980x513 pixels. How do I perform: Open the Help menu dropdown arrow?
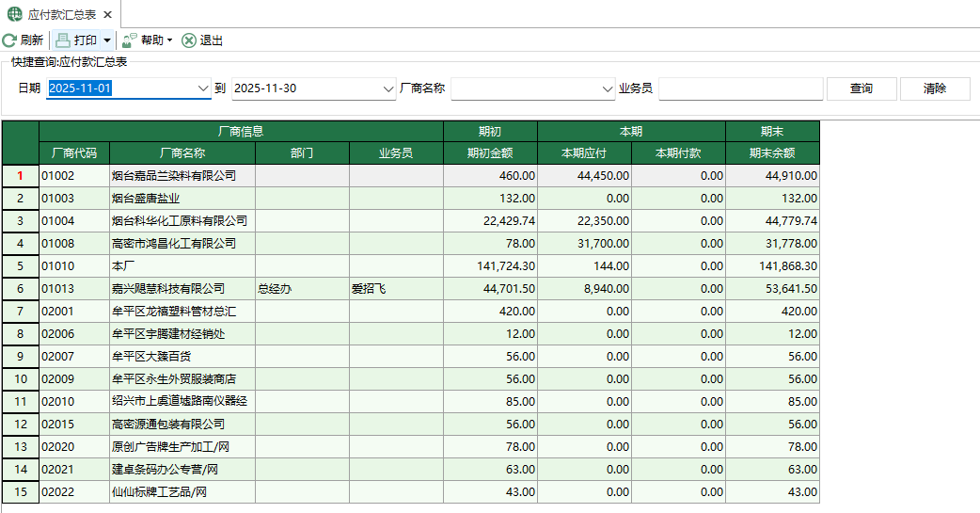pyautogui.click(x=169, y=40)
